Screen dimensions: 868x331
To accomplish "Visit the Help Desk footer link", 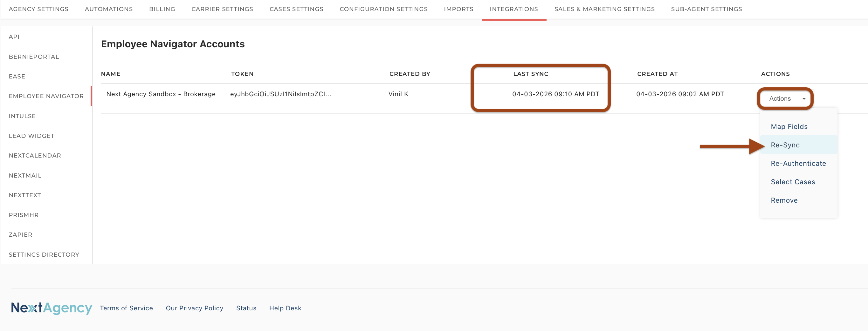I will coord(285,308).
